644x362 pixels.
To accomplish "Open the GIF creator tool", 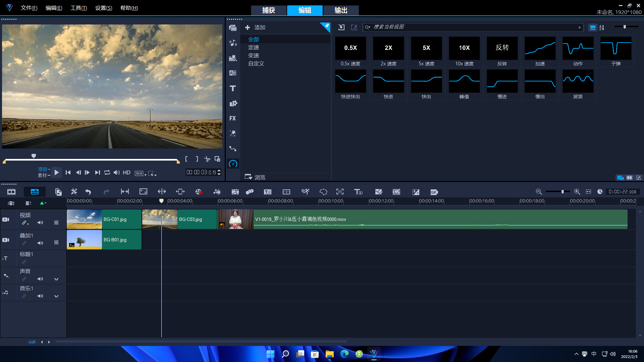I will coord(434,192).
